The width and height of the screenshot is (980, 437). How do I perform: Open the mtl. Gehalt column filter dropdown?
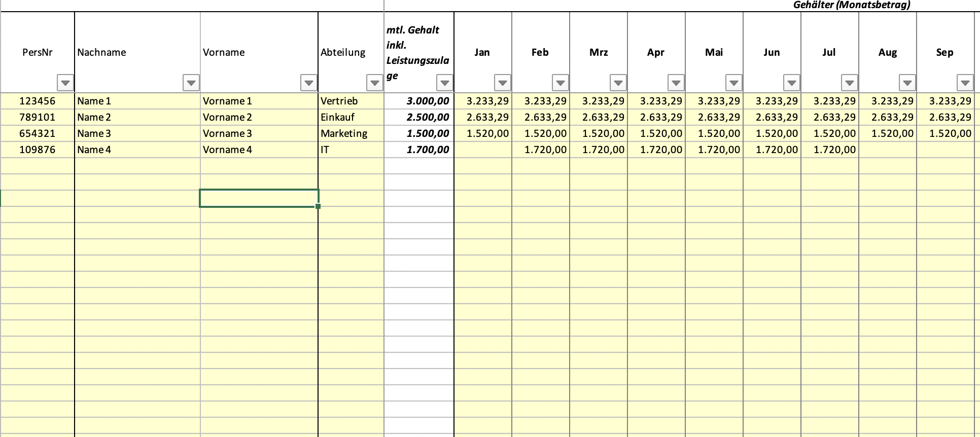tap(444, 83)
